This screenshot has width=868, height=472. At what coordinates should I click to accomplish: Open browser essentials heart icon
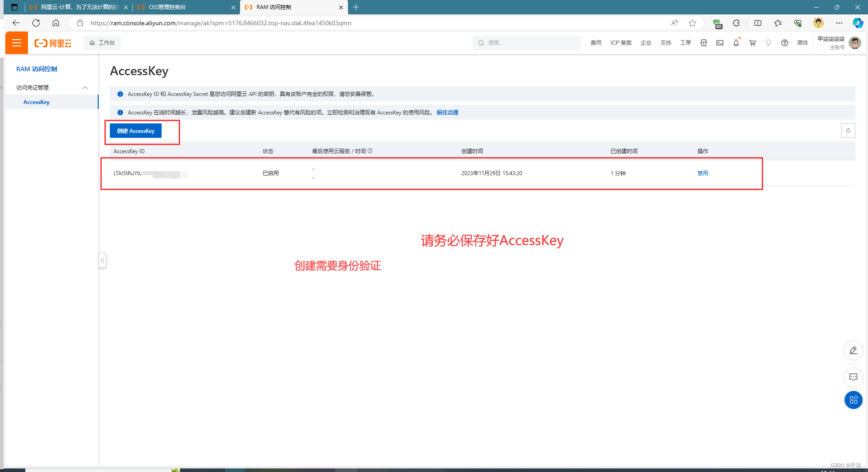pos(798,23)
